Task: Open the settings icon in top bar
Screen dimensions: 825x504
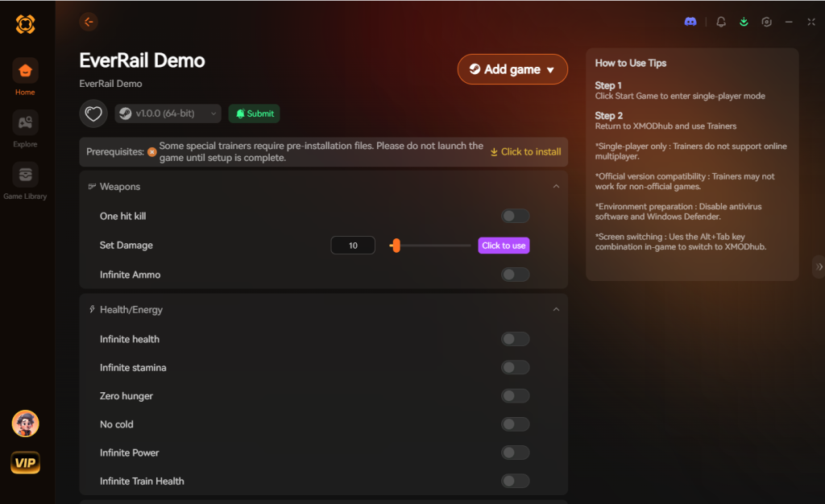Action: tap(767, 22)
